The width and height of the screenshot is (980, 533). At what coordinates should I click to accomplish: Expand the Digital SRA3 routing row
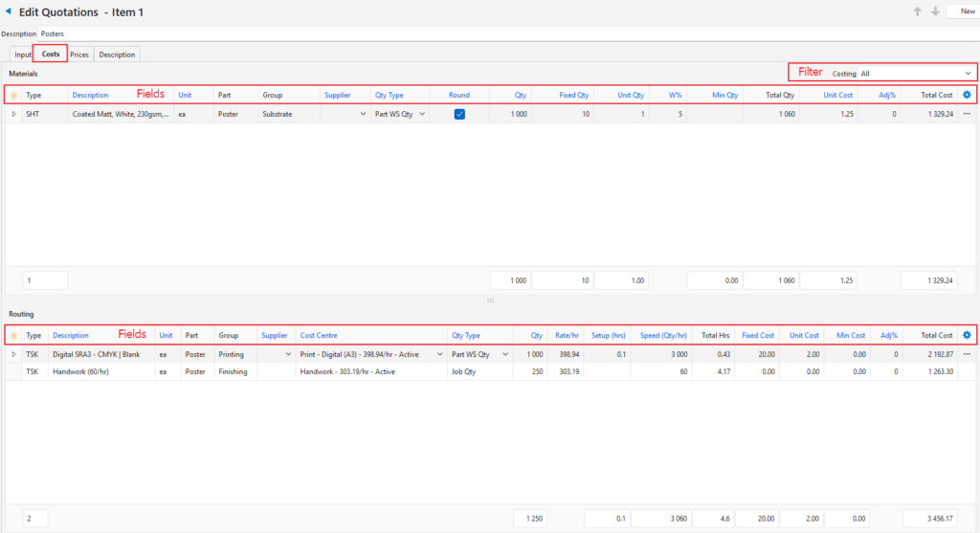[13, 354]
